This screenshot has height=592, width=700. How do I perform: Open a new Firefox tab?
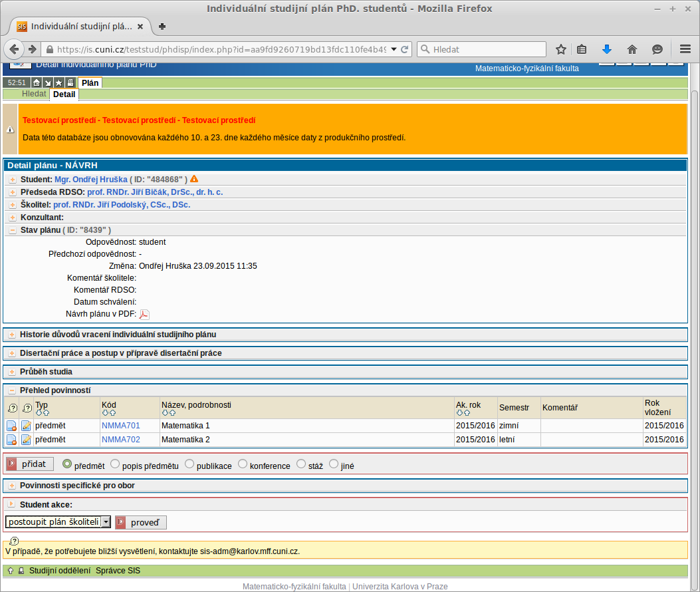(x=162, y=27)
